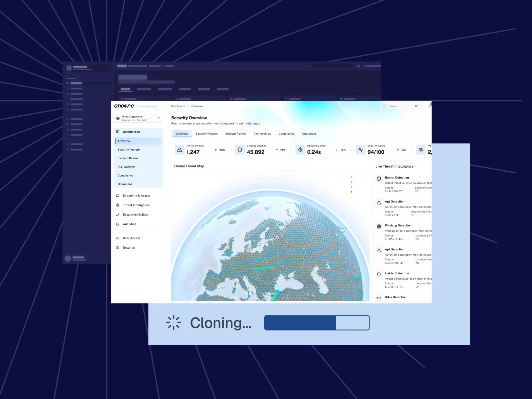532x399 pixels.
Task: Click the 0.24s response time value
Action: tap(314, 152)
